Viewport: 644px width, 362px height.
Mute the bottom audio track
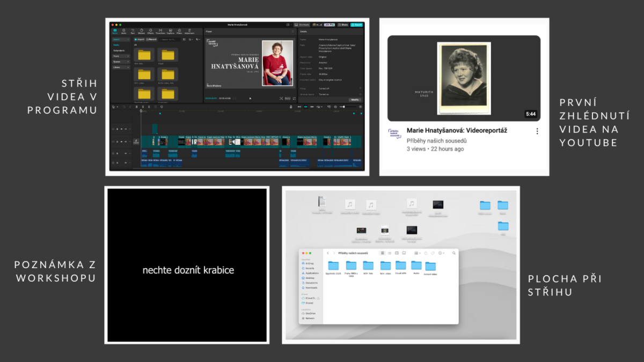(x=126, y=162)
